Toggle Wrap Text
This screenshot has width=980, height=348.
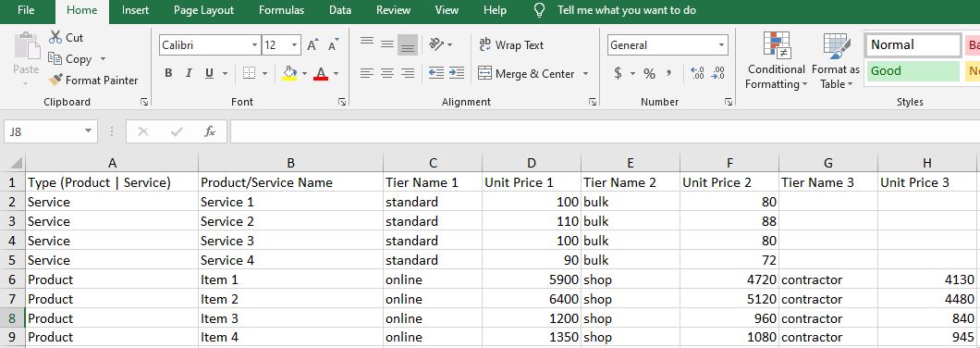pos(511,45)
